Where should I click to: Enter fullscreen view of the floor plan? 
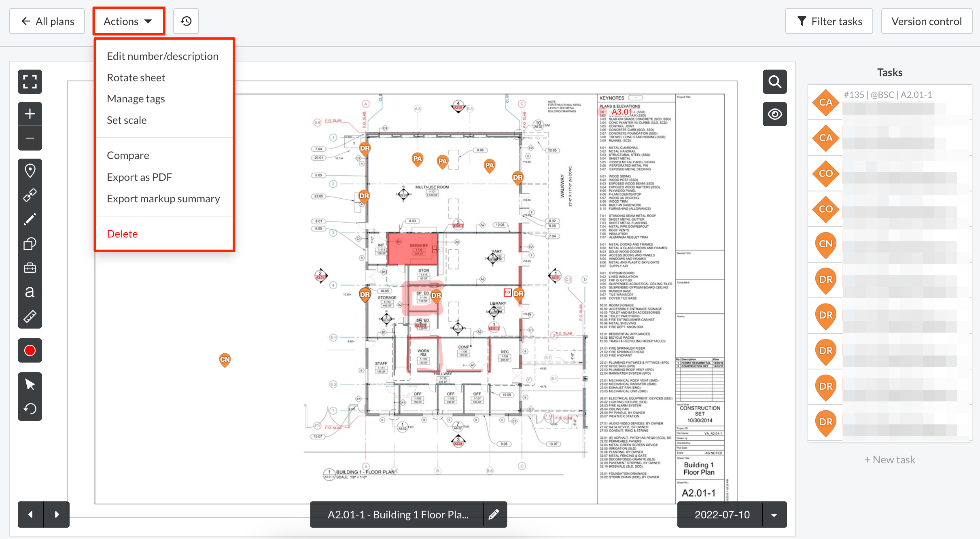[x=30, y=81]
